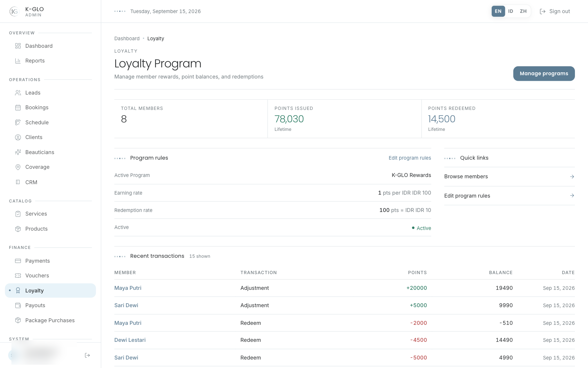Viewport: 588px width, 368px height.
Task: Open Sari Dewi from the +5000 Adjustment row
Action: click(x=126, y=306)
